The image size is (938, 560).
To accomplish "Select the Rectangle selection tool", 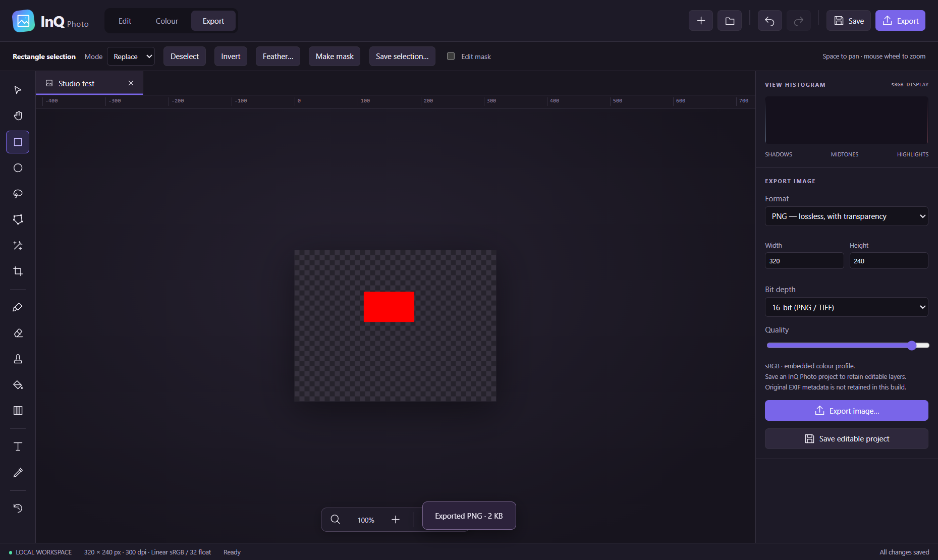I will 18,142.
